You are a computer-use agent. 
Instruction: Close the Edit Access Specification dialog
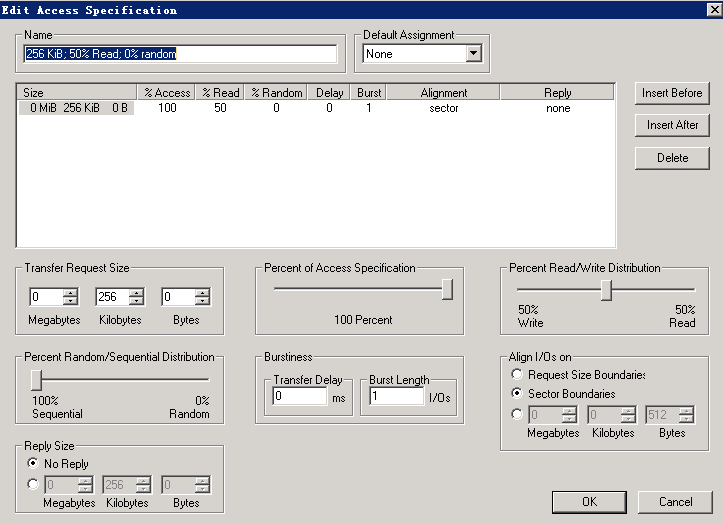pos(714,9)
